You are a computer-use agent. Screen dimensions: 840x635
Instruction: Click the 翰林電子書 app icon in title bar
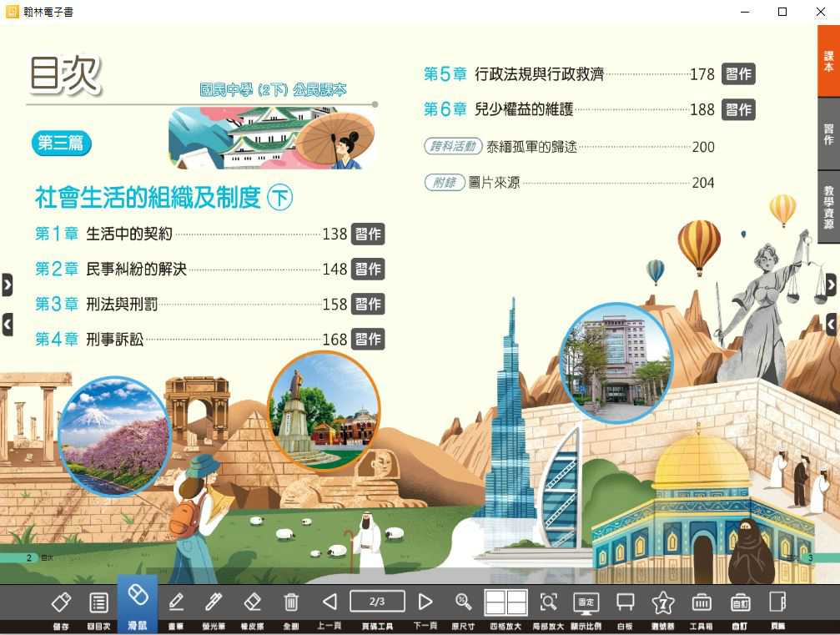click(12, 11)
